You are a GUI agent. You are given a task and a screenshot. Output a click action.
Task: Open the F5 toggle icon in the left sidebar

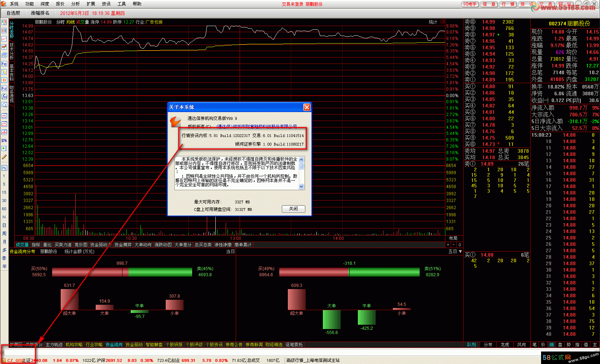tap(4, 168)
